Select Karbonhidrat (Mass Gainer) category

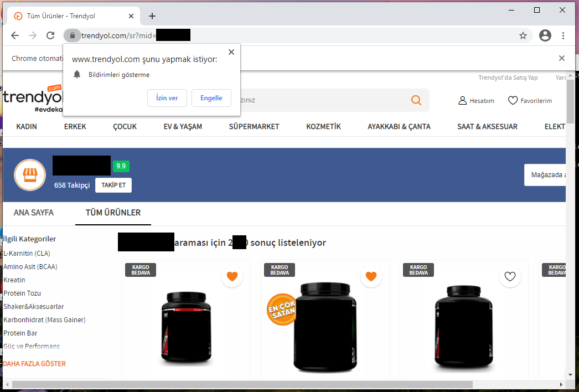click(44, 320)
